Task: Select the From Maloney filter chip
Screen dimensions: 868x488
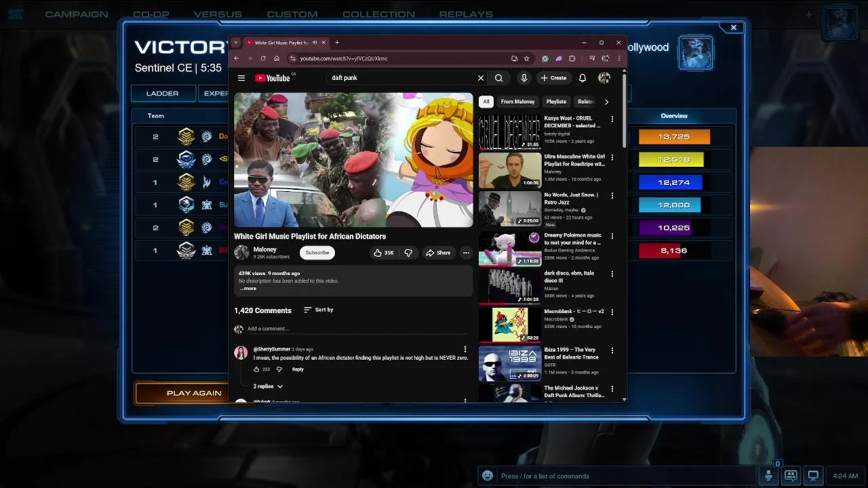Action: (x=517, y=102)
